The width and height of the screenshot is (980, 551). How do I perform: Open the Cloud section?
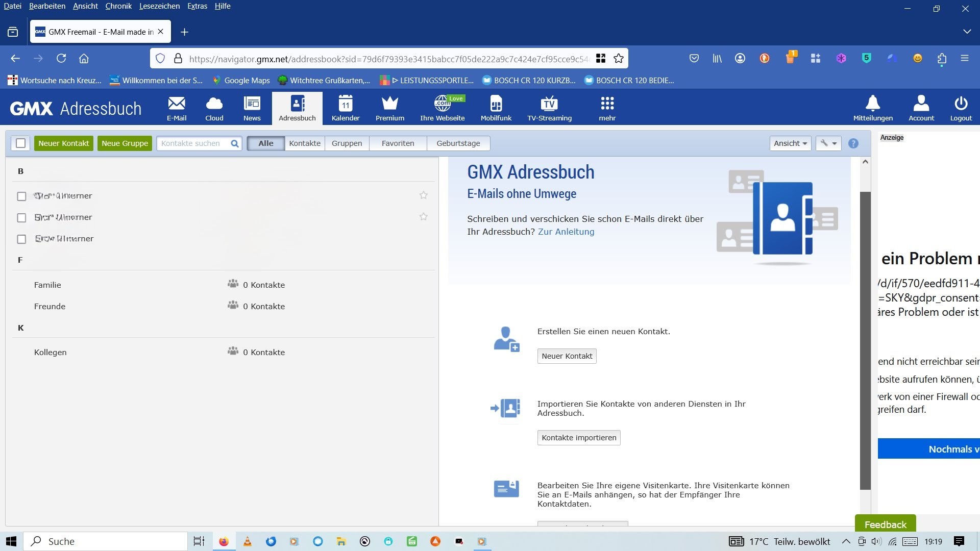pyautogui.click(x=214, y=109)
